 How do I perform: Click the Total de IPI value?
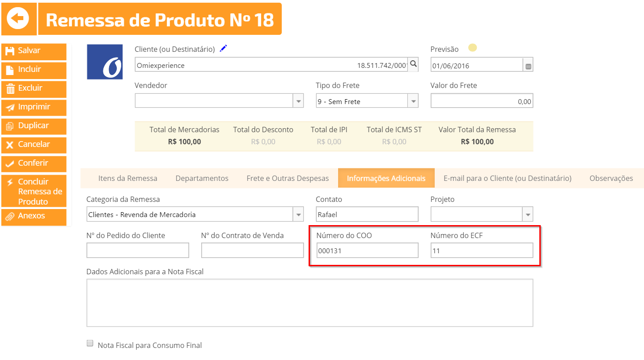tap(329, 142)
